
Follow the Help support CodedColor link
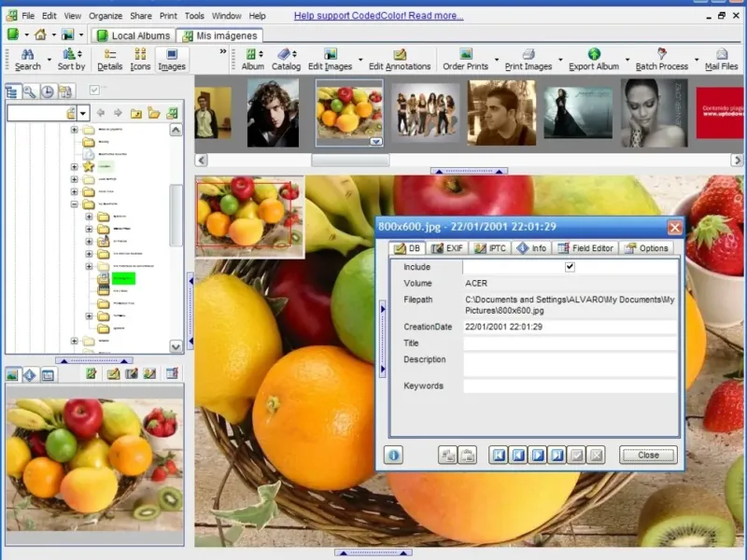click(379, 16)
